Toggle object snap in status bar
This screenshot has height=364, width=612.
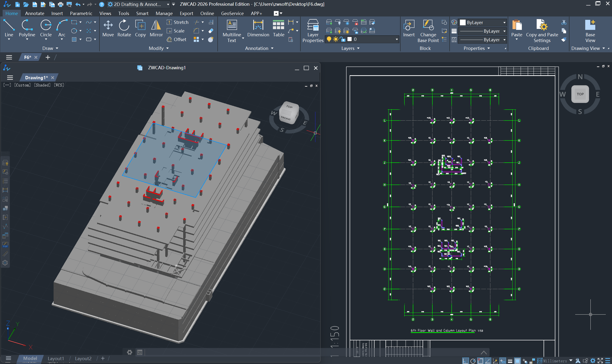tap(480, 361)
